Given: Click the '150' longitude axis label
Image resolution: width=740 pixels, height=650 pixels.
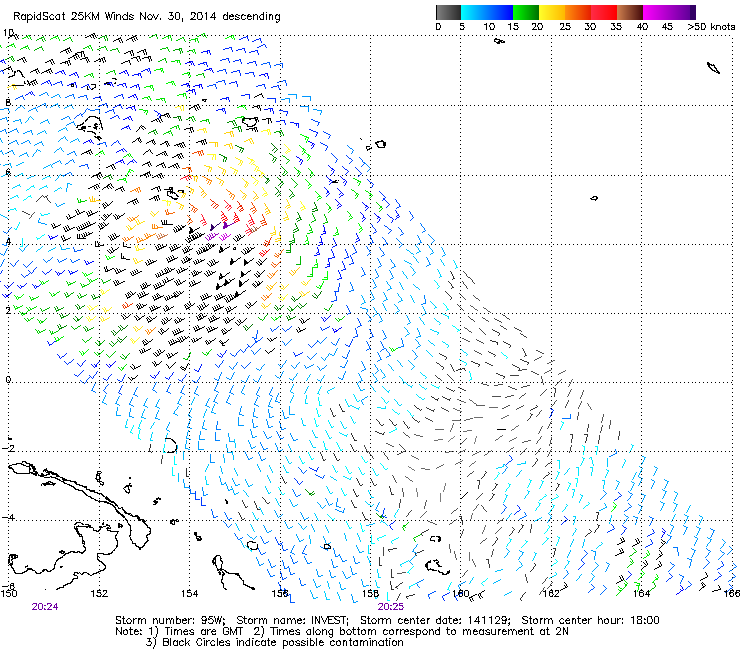Looking at the screenshot, I should point(8,593).
